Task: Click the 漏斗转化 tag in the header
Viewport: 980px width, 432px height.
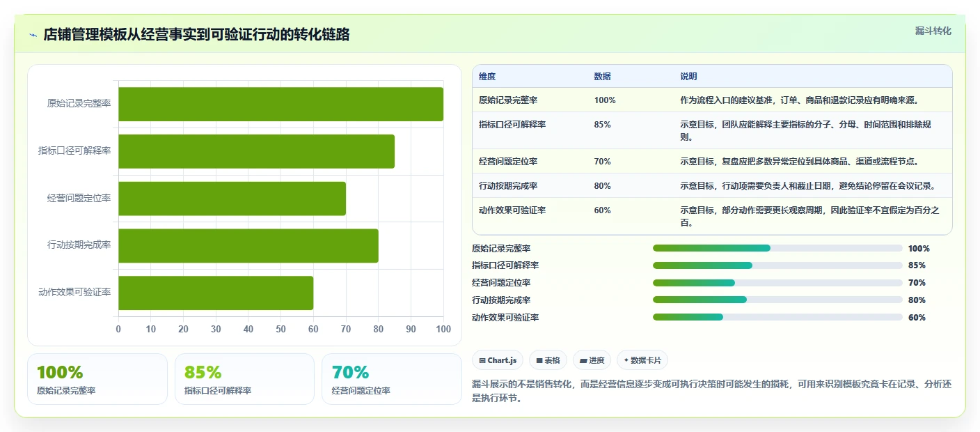Action: 933,31
